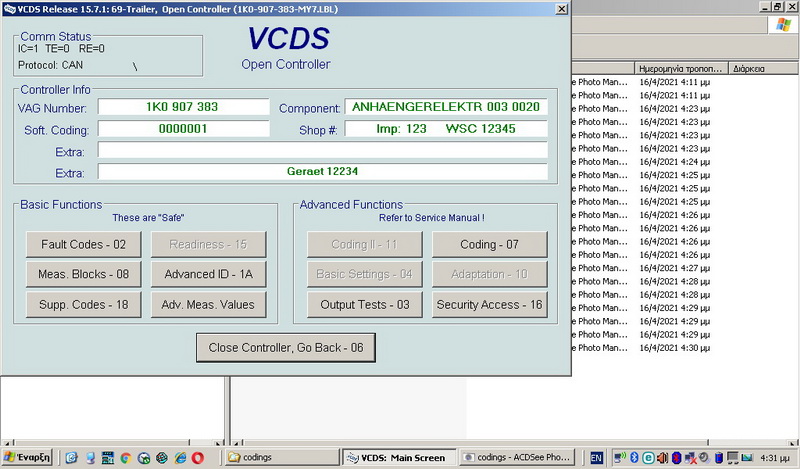The height and width of the screenshot is (469, 800).
Task: Click the ESET tray icon
Action: [648, 458]
